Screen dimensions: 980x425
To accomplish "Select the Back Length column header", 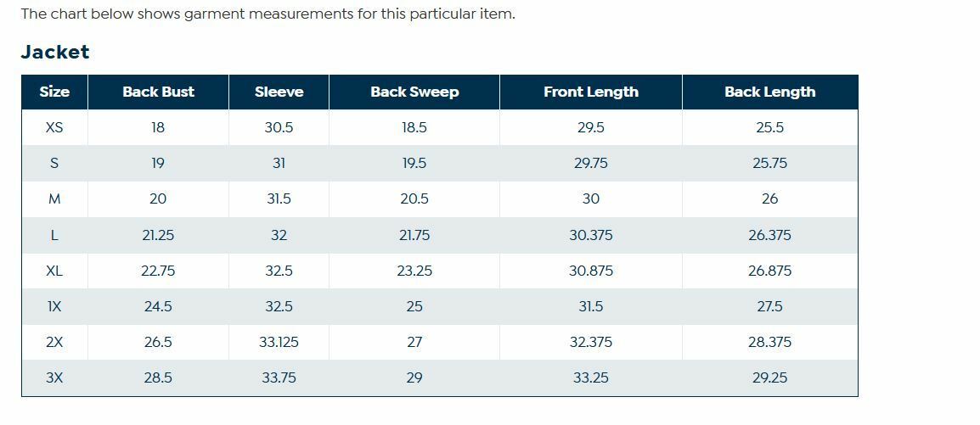I will pyautogui.click(x=769, y=92).
